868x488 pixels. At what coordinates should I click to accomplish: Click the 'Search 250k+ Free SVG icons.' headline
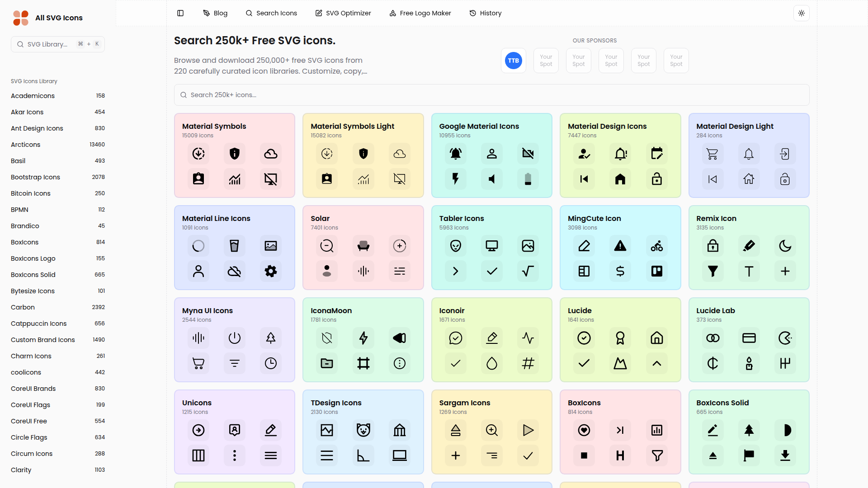coord(255,41)
